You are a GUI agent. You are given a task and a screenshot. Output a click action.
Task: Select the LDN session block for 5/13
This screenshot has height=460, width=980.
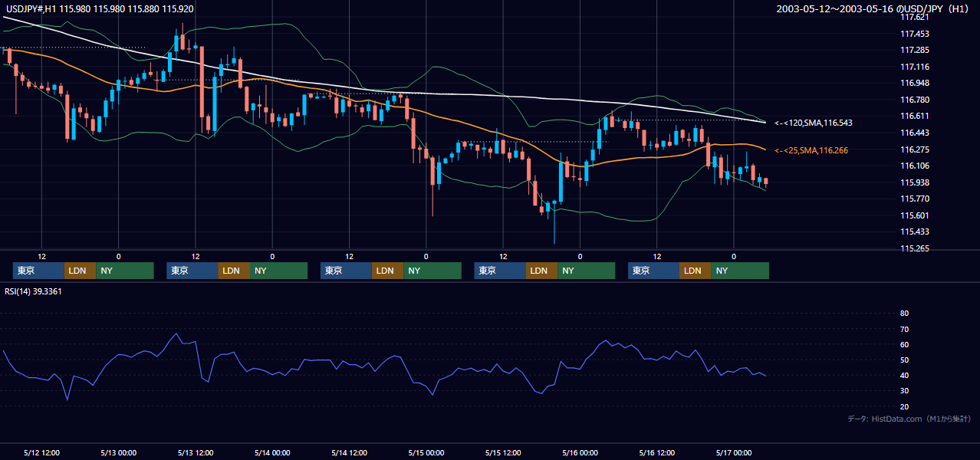[233, 271]
